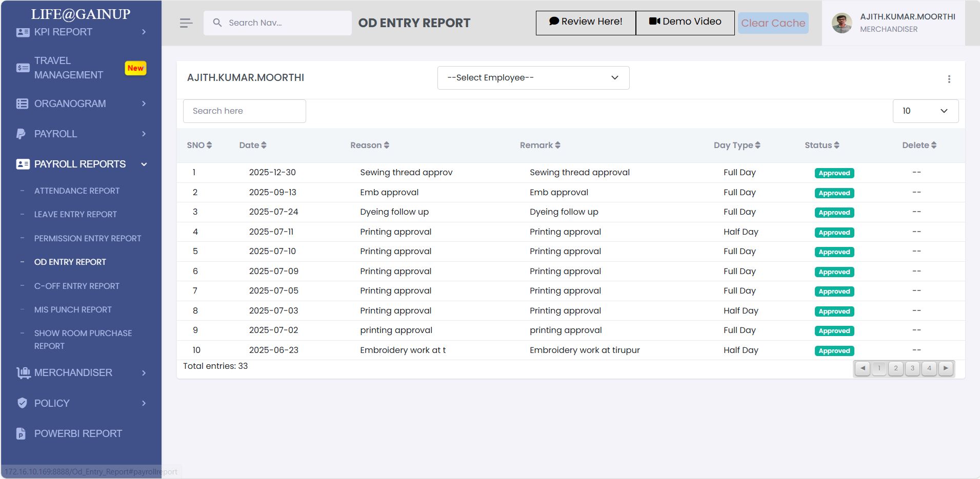
Task: Sort table by Date column
Action: point(253,145)
